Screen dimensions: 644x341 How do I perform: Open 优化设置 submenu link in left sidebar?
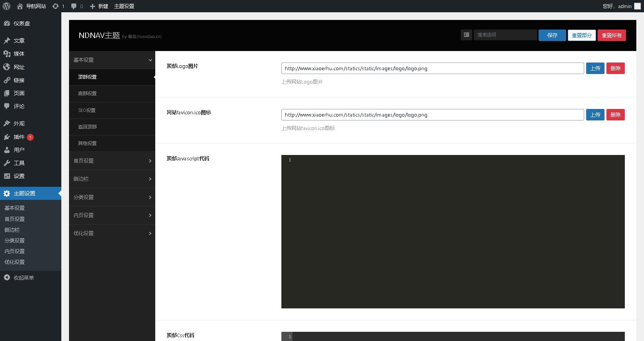(15, 262)
